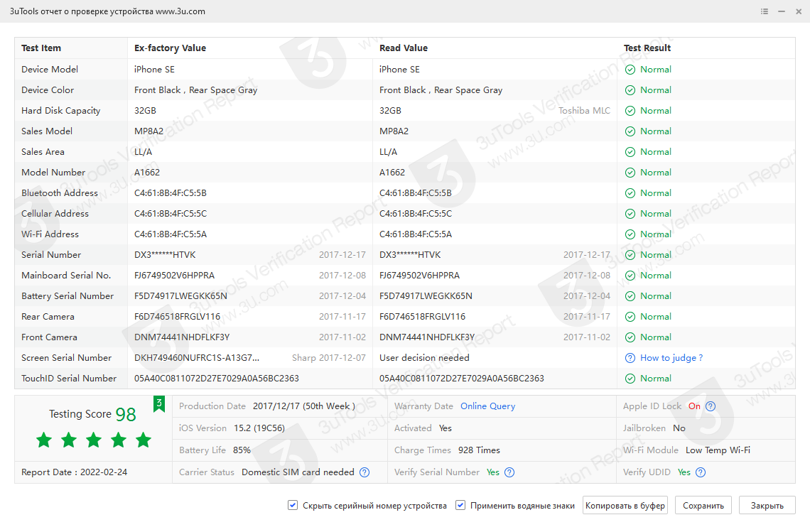Screen dimensions: 810x532
Task: Click the Ex-factory Value column header
Action: pos(170,48)
